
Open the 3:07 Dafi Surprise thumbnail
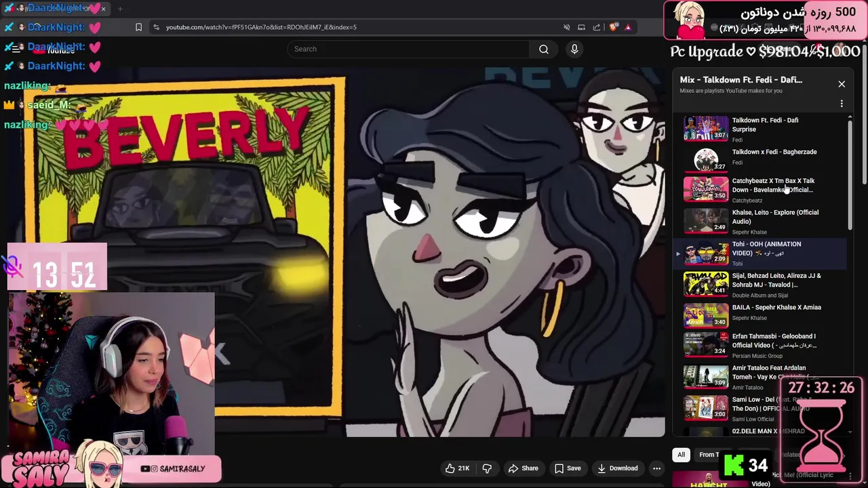point(705,128)
